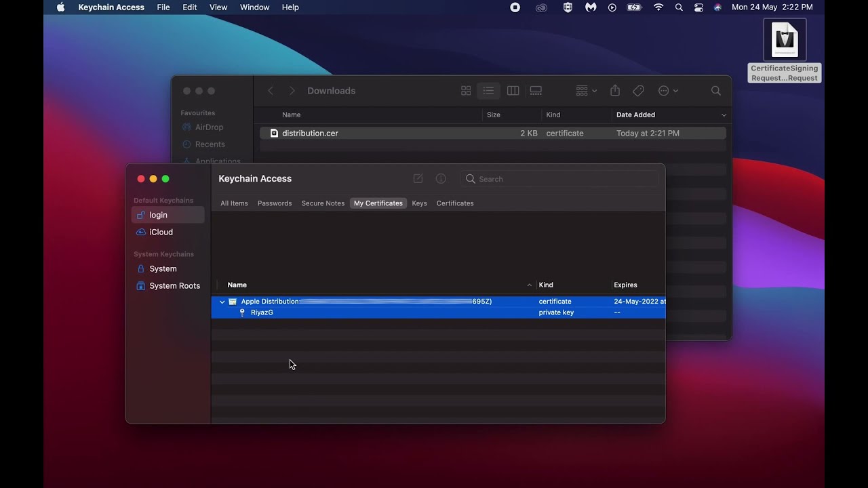
Task: Switch to Certificates tab
Action: coord(455,203)
